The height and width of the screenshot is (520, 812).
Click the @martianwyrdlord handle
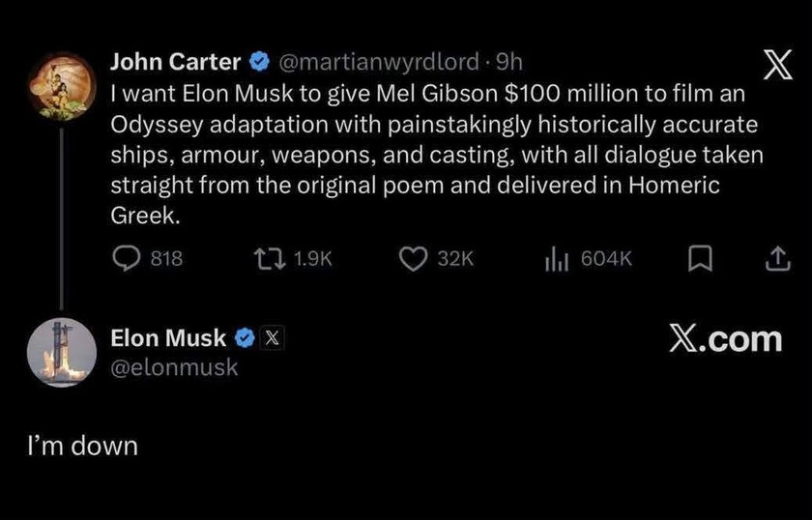coord(379,63)
